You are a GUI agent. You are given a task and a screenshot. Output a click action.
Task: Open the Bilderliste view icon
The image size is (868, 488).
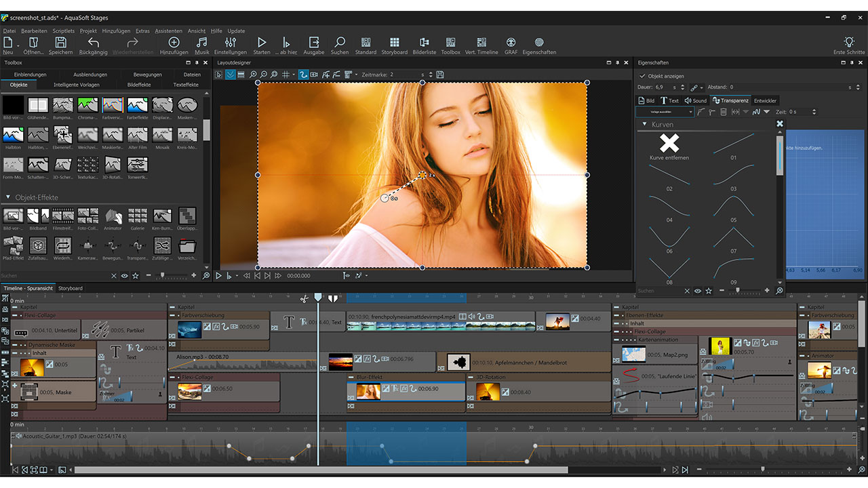[x=425, y=43]
